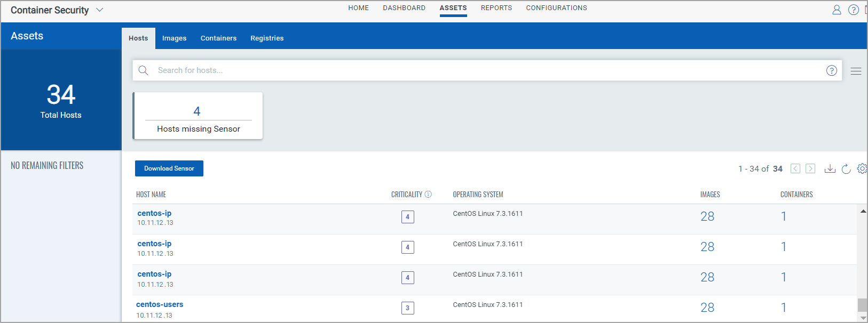This screenshot has height=323, width=868.
Task: Sort by IMAGES column header
Action: click(710, 195)
